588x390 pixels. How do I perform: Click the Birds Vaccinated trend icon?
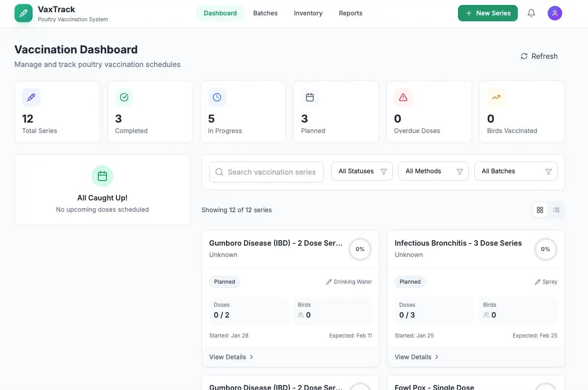tap(496, 97)
